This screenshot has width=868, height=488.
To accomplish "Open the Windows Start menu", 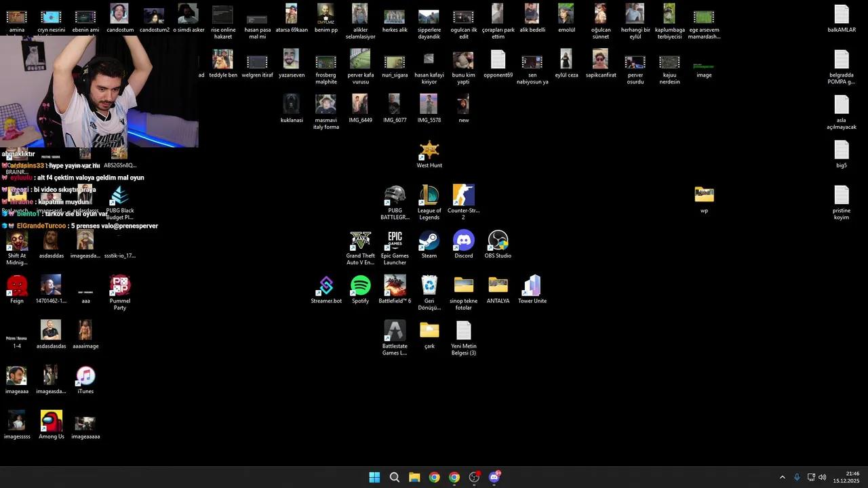I will (374, 477).
